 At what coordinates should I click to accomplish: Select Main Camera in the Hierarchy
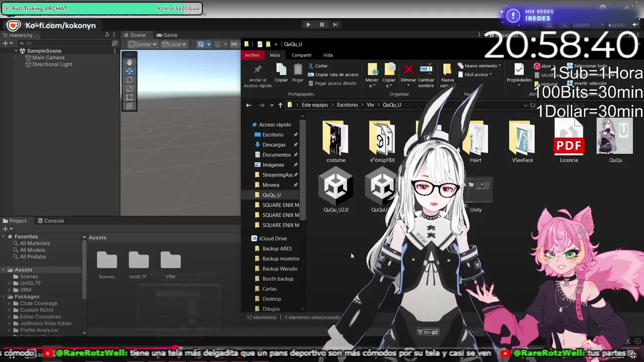point(48,58)
